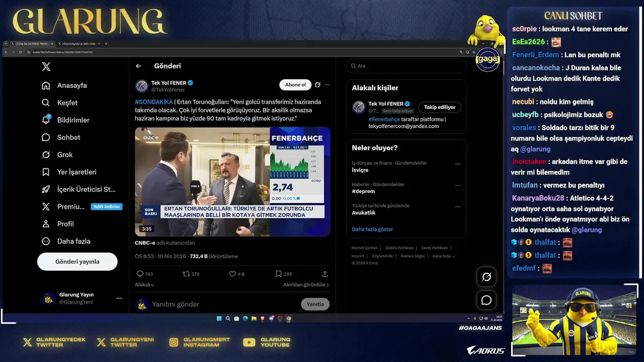Switch to second browser tab
The height and width of the screenshot is (362, 644).
80,44
